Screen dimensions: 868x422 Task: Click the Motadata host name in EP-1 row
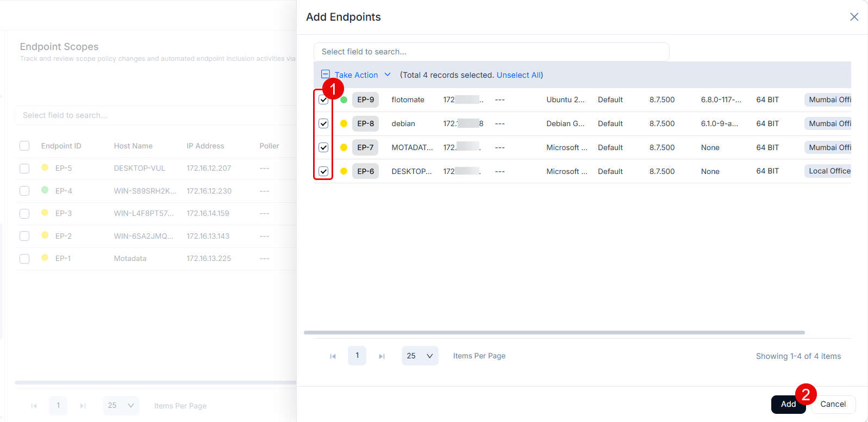(x=130, y=258)
